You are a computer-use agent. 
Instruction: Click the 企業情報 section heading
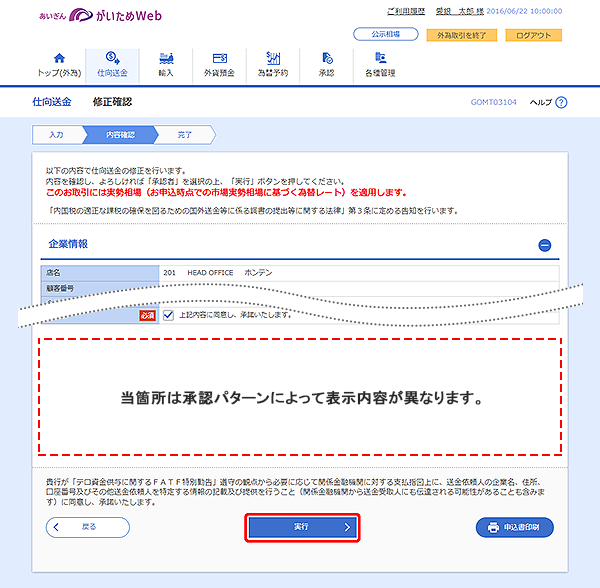68,244
